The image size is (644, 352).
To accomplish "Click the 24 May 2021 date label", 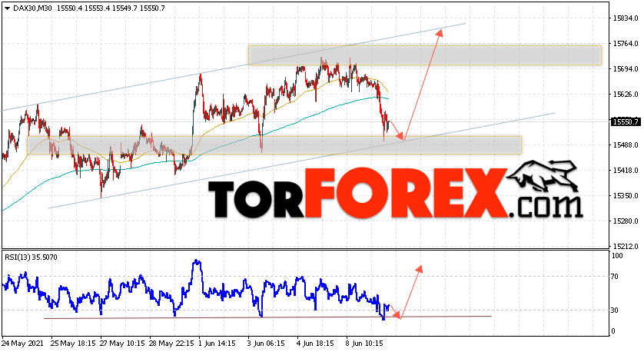I will coord(22,344).
